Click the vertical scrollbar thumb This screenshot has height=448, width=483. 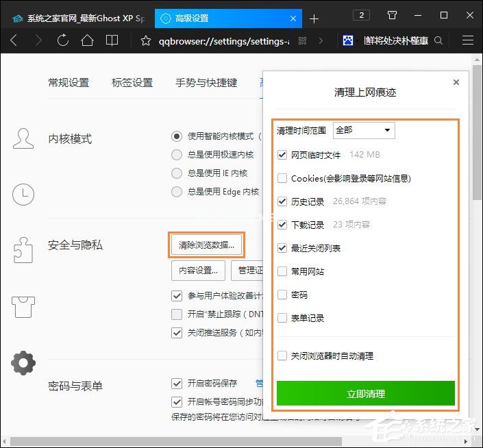pyautogui.click(x=477, y=132)
